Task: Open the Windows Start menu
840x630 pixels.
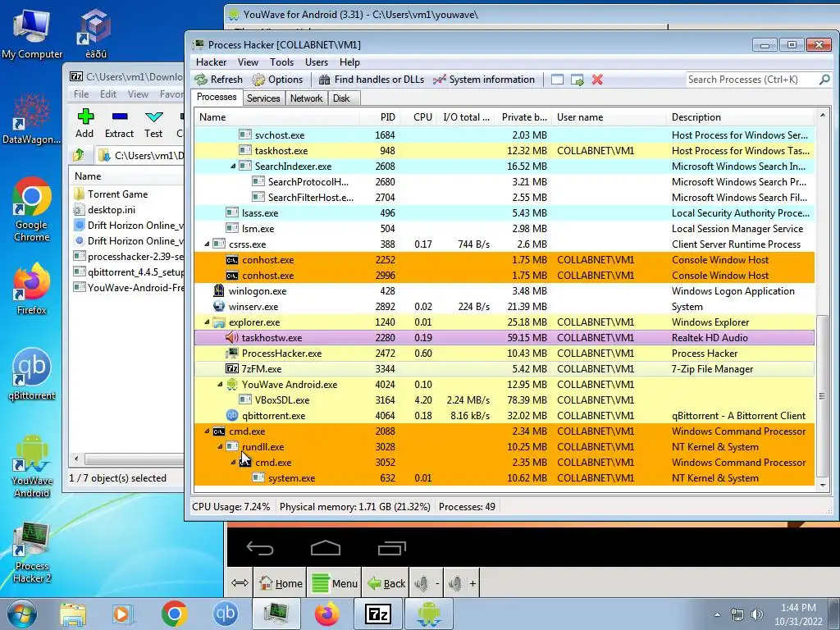Action: 21,614
